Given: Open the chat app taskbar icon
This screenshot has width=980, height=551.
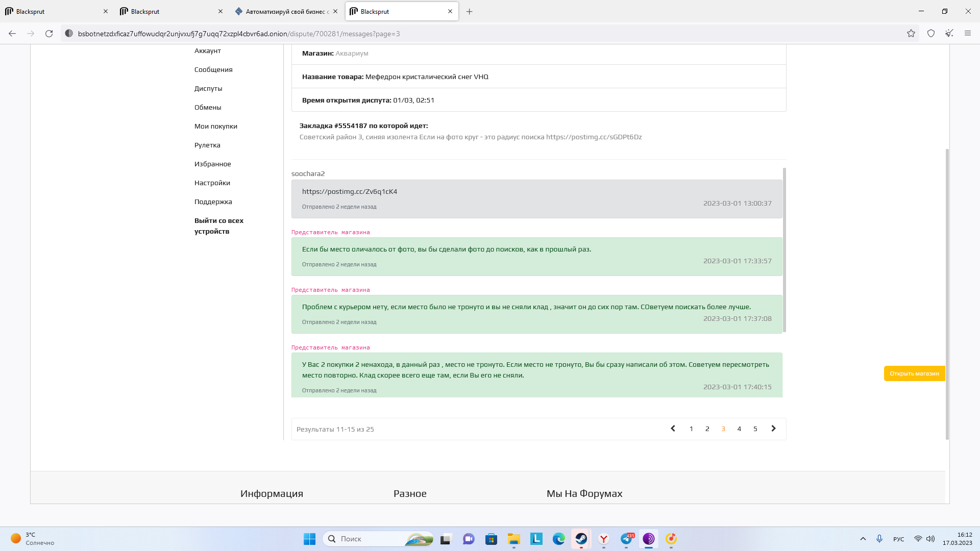Looking at the screenshot, I should click(x=469, y=539).
